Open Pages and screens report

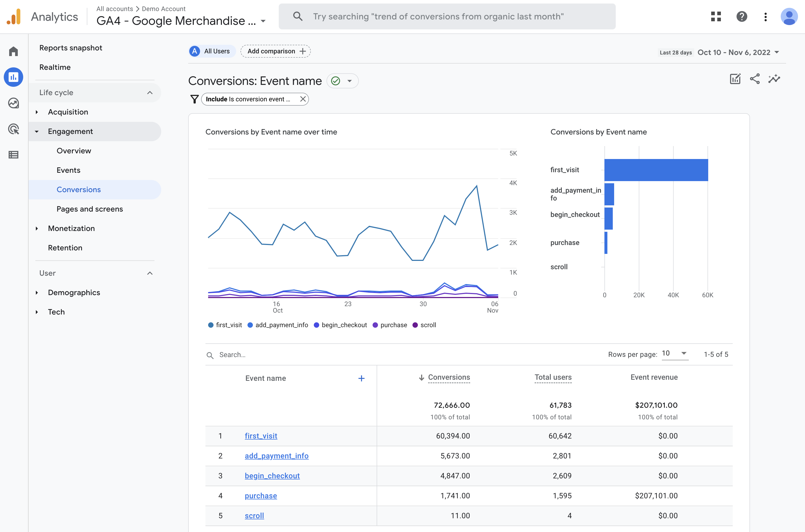(90, 209)
